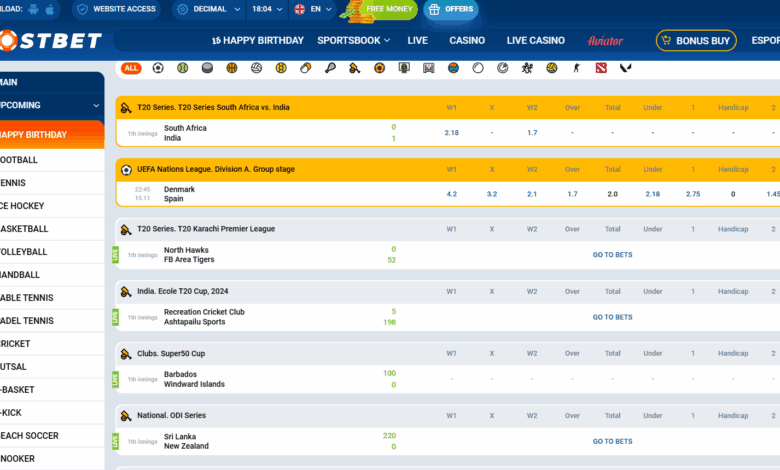Filter by the darts target icon
Viewport: 780px width, 470px height.
pos(502,68)
